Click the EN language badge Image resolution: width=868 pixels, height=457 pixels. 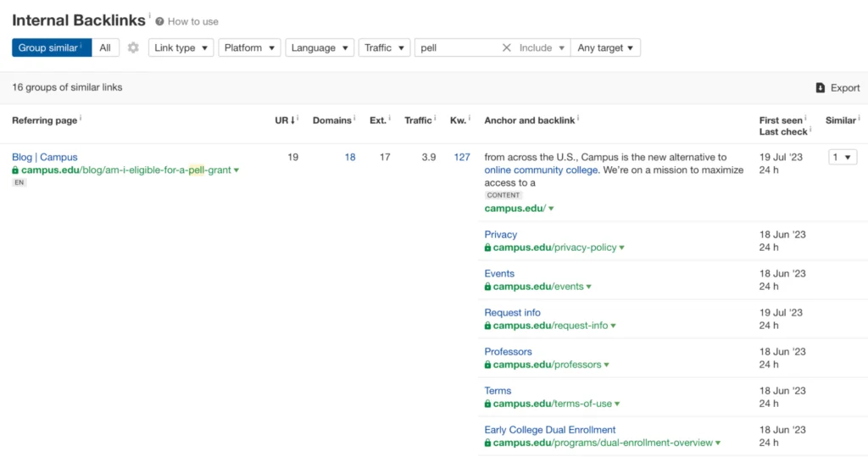[19, 183]
